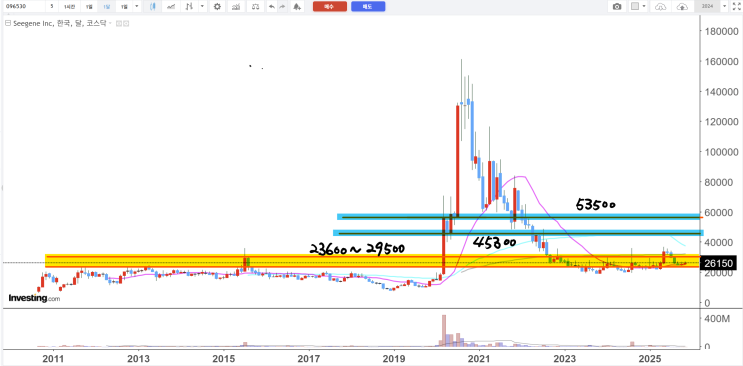This screenshot has width=743, height=366.
Task: Click the 26150 current price label
Action: tap(718, 263)
